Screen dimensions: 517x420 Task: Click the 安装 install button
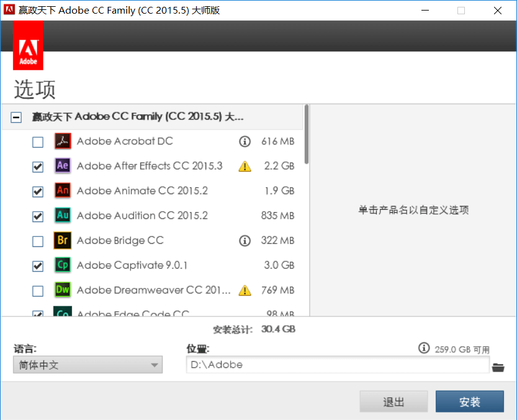pos(469,402)
